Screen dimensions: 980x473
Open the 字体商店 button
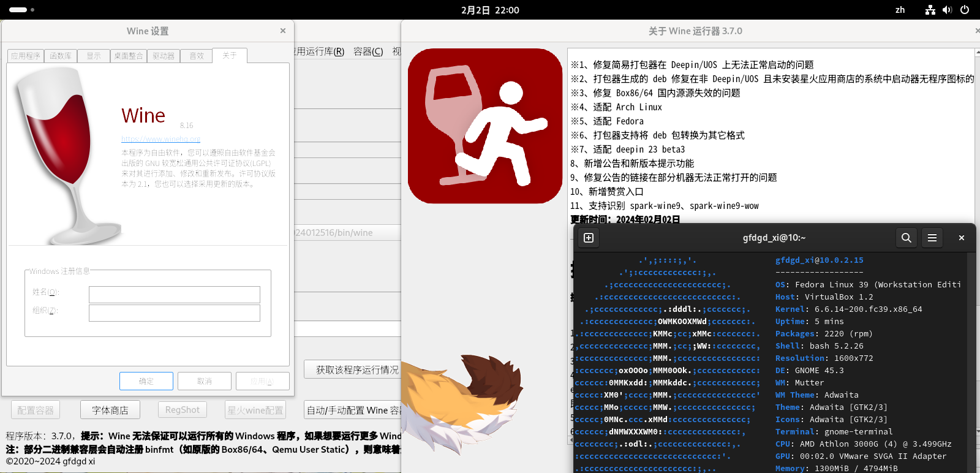point(110,410)
